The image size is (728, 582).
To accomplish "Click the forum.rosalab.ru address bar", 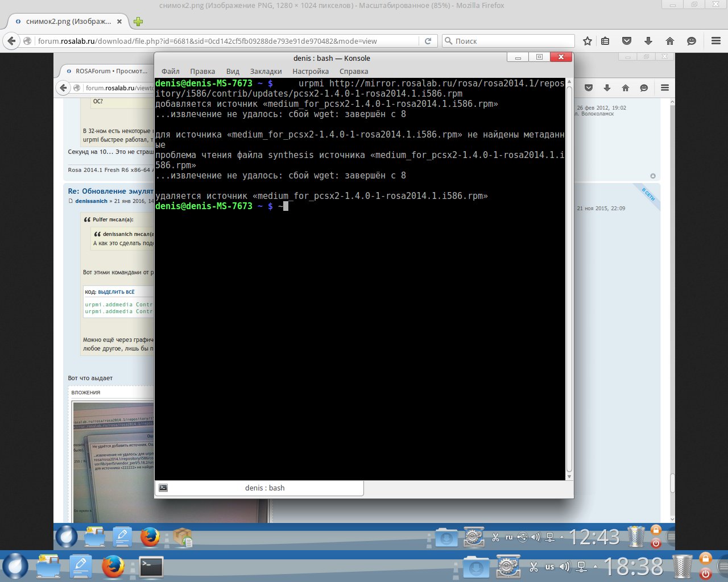I will point(227,41).
